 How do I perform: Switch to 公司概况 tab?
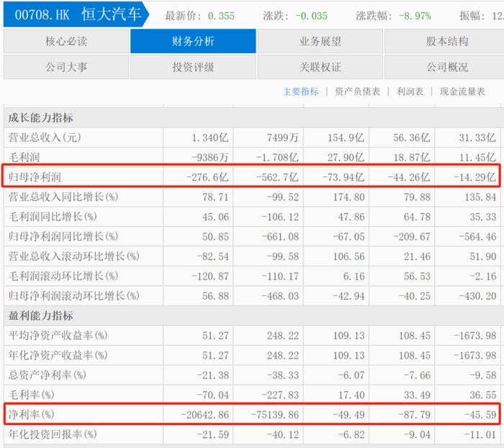447,67
